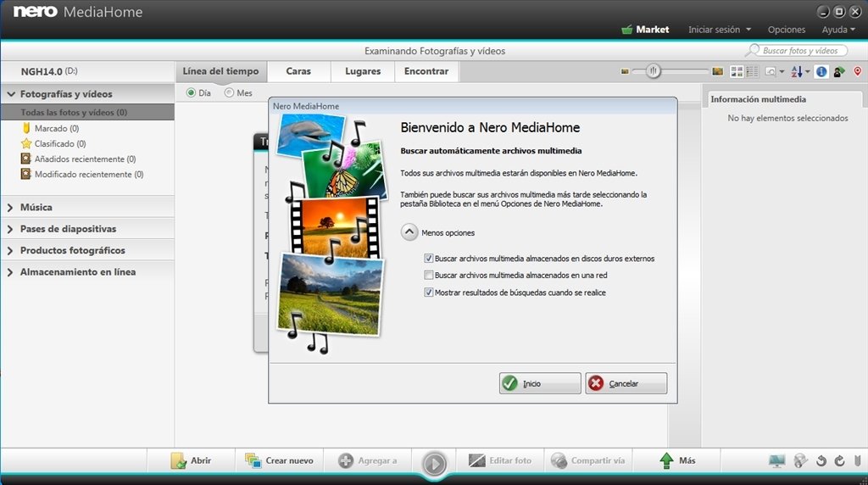Open the Encontrar tab

426,71
